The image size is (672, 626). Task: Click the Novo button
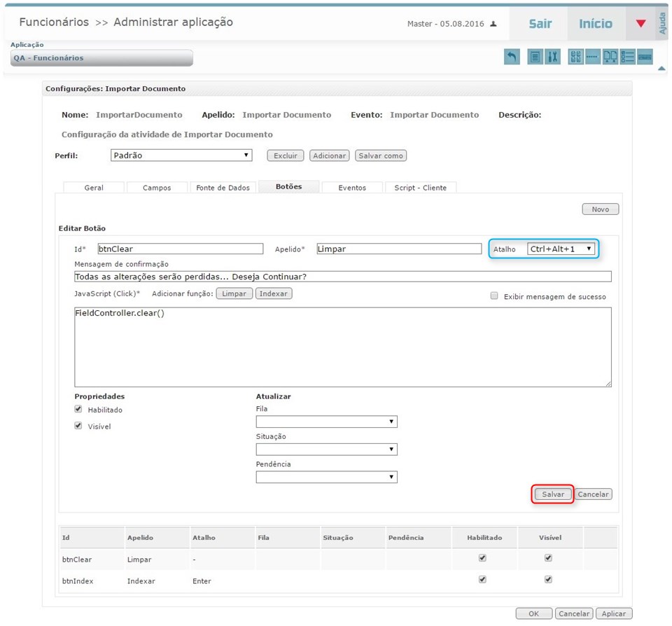[600, 209]
